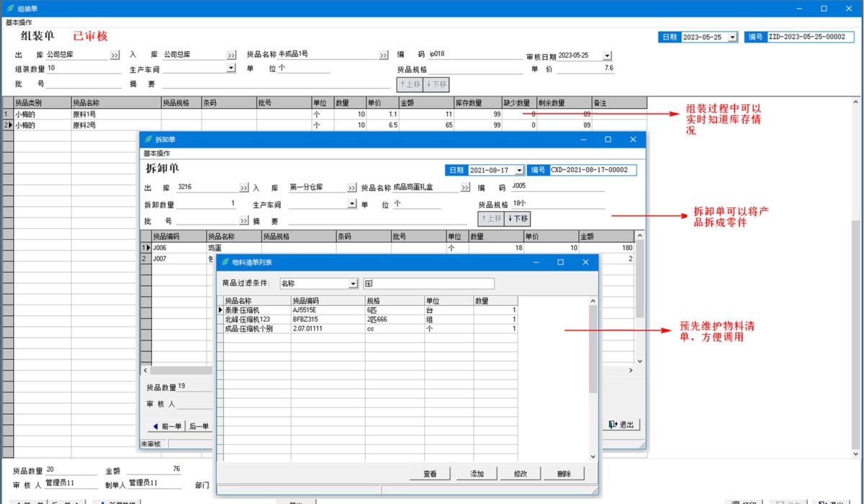Click the 入库 lookup button in 拆卸单
This screenshot has height=504, width=864.
[x=352, y=188]
